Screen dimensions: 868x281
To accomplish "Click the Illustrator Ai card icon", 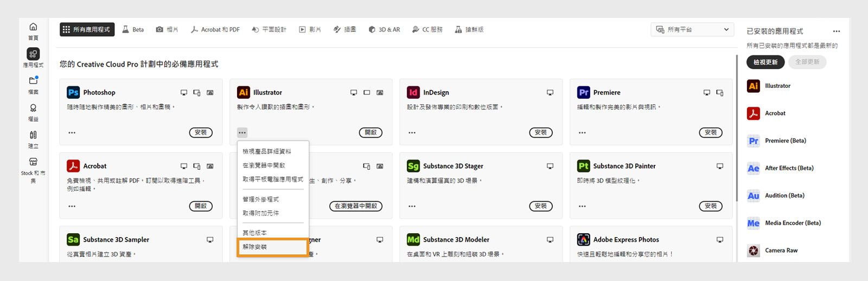I will click(x=244, y=92).
